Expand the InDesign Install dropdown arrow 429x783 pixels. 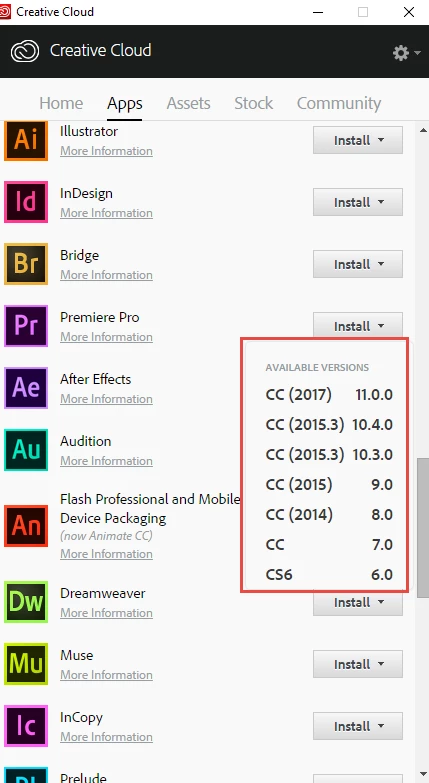[x=381, y=202]
